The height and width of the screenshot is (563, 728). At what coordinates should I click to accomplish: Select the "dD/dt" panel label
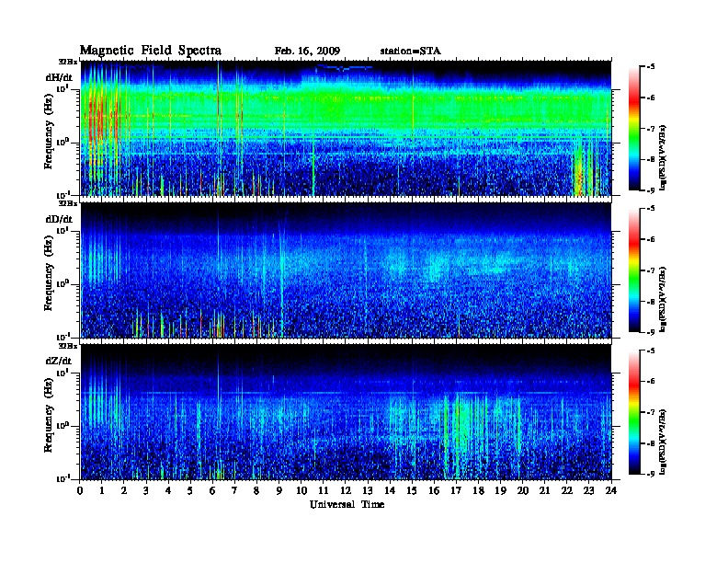coord(59,219)
